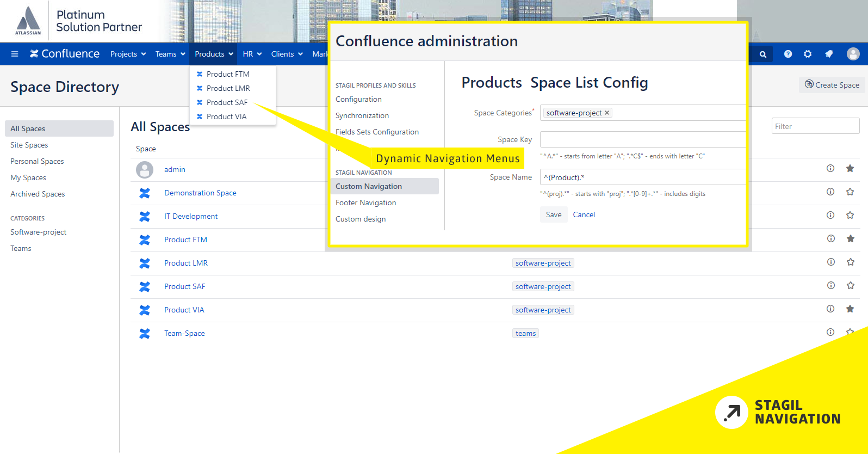Viewport: 868px width, 454px height.
Task: Toggle favourite star for Product VIA row
Action: point(850,309)
